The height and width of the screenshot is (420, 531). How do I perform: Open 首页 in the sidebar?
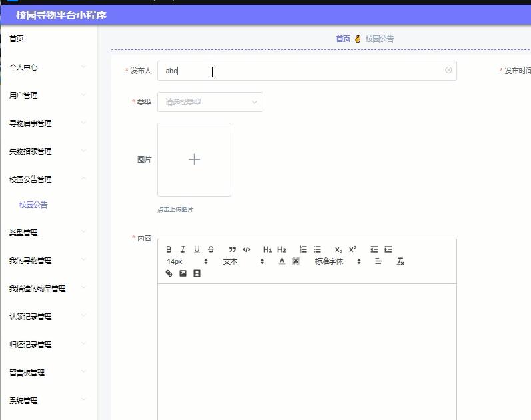17,39
